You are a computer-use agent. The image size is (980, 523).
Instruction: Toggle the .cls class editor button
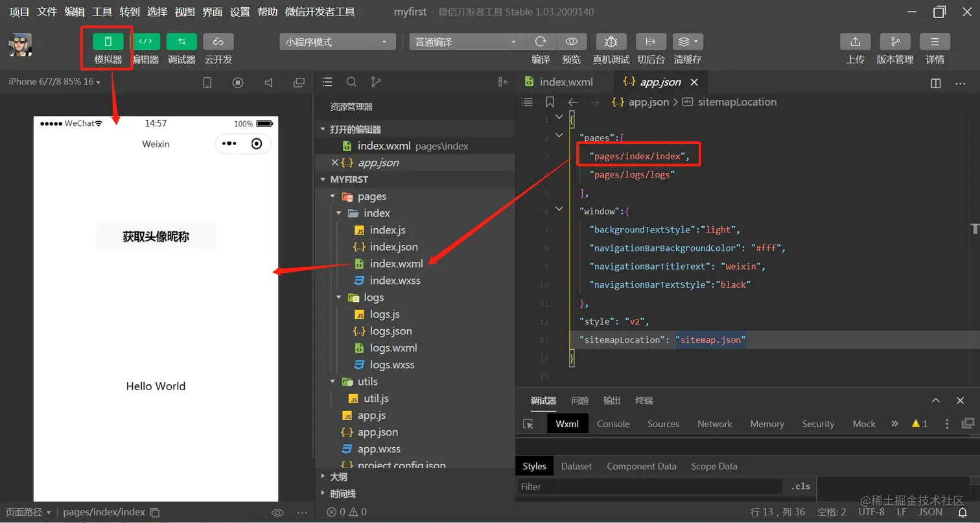point(800,487)
